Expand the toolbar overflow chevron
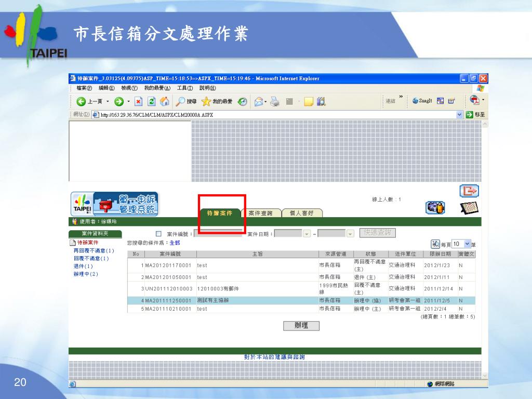532x399 pixels. tap(401, 97)
